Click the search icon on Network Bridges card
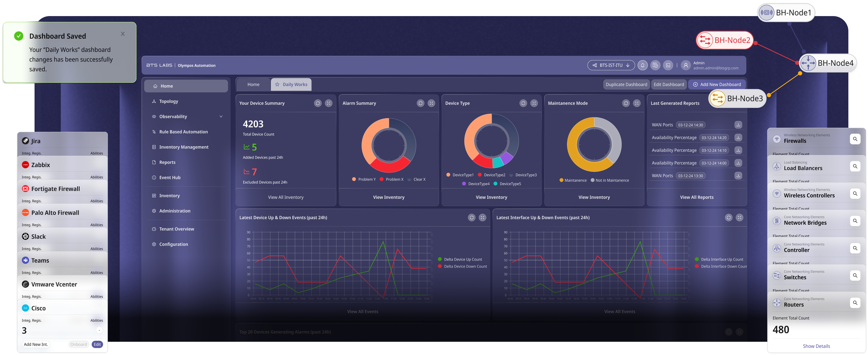The height and width of the screenshot is (355, 868). click(x=855, y=221)
